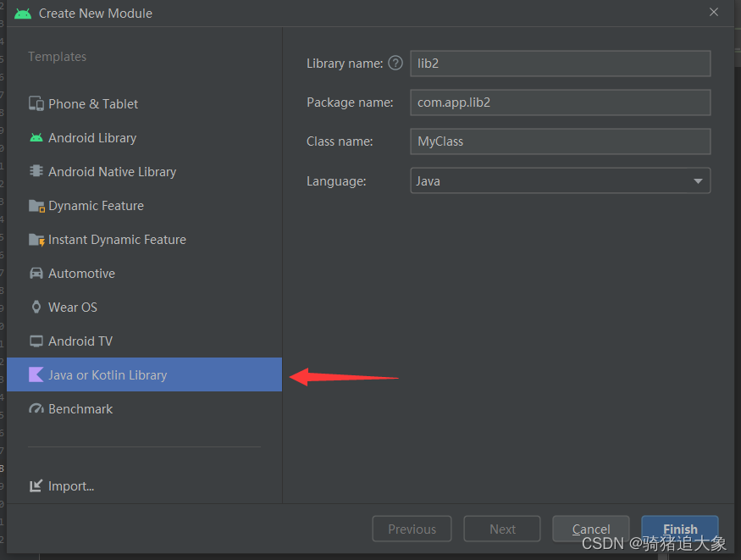
Task: Click the Android Native Library chip icon
Action: 36,171
